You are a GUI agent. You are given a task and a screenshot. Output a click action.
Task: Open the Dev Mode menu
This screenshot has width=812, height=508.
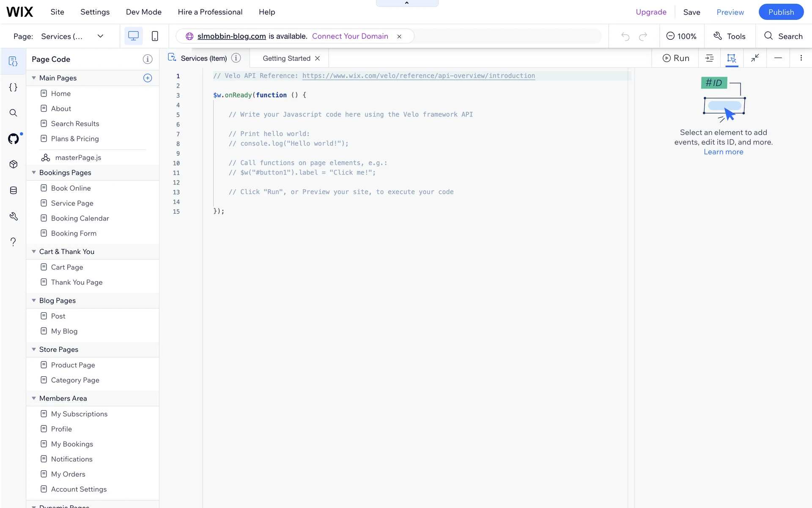(143, 12)
